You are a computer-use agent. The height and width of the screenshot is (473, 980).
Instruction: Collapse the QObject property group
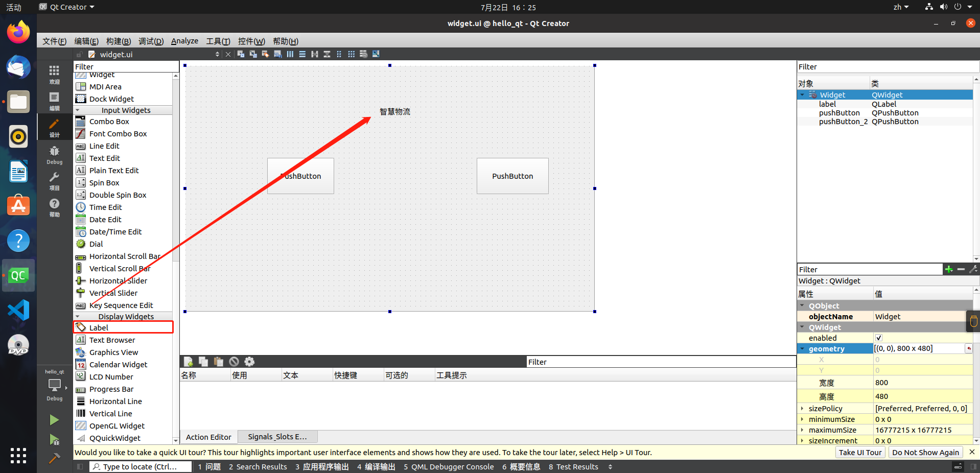(x=802, y=306)
